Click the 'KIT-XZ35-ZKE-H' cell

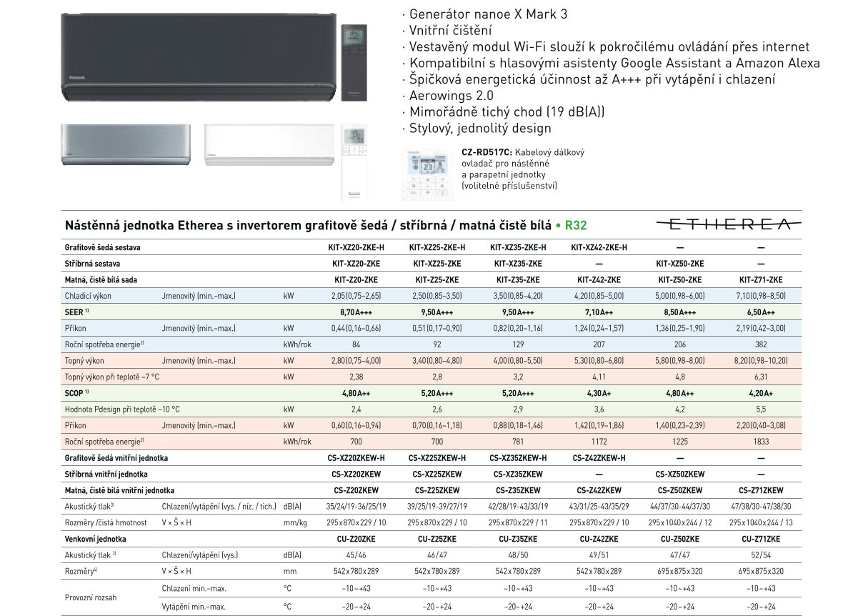(x=518, y=247)
